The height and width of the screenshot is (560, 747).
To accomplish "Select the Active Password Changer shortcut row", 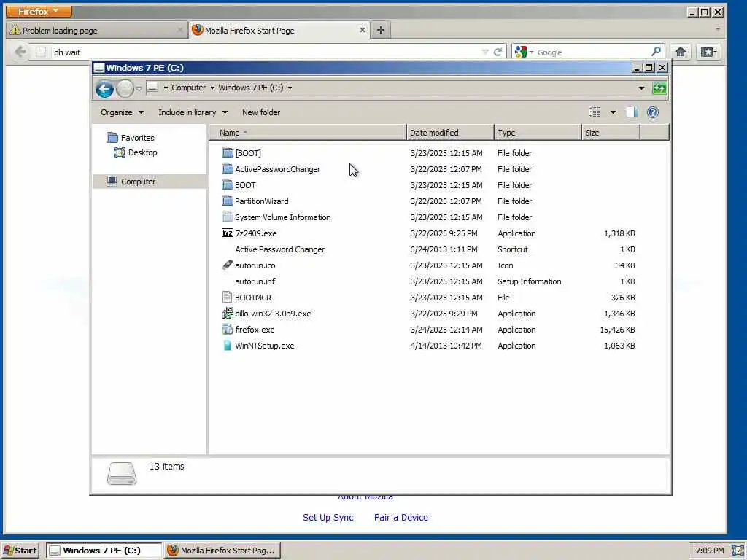I will [x=429, y=249].
